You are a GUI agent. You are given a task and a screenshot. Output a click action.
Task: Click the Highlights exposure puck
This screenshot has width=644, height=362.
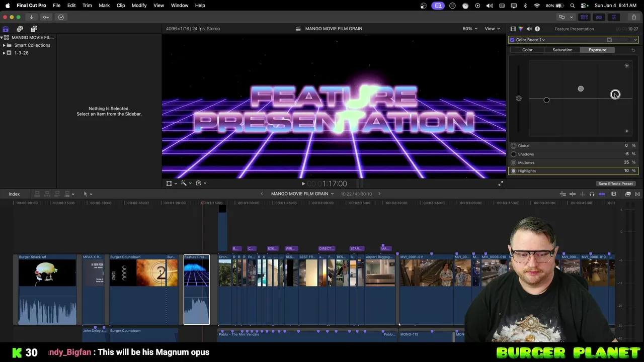[615, 95]
